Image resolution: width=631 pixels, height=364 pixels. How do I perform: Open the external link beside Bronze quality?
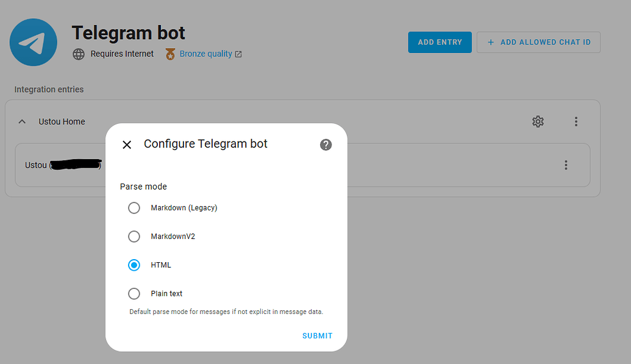click(238, 54)
